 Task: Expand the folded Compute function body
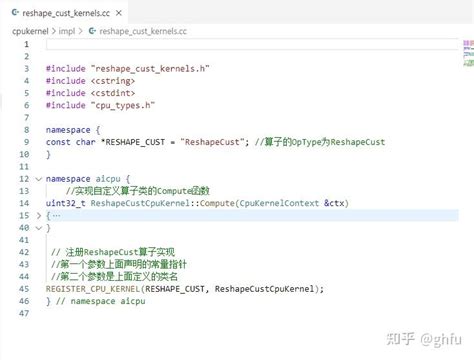[x=39, y=216]
